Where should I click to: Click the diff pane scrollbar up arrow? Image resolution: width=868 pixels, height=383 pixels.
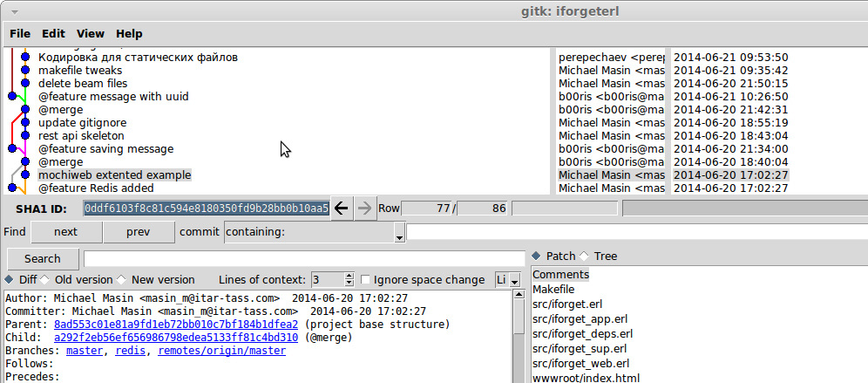tap(519, 294)
